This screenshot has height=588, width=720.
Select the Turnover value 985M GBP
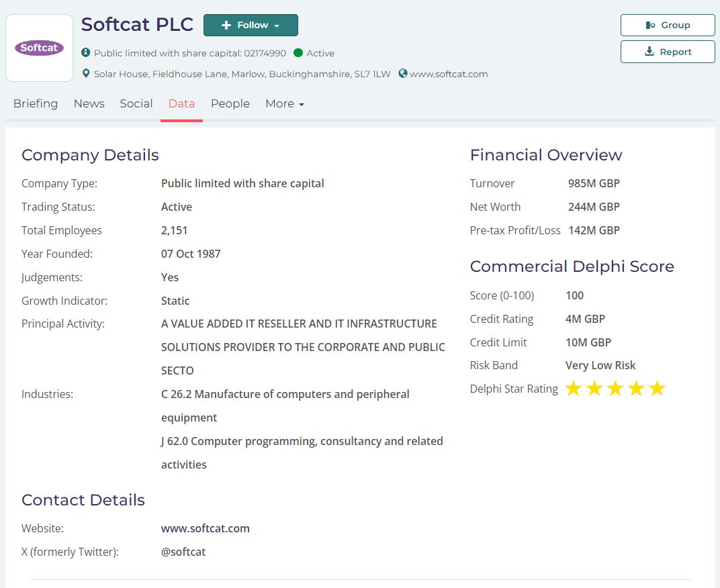(594, 184)
